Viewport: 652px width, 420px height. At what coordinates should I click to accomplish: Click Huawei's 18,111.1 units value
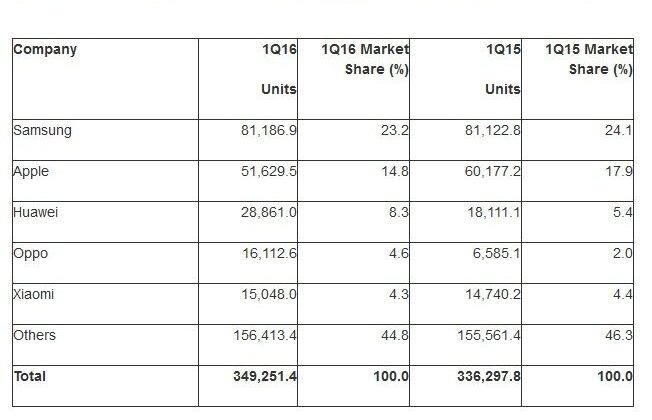(x=494, y=212)
